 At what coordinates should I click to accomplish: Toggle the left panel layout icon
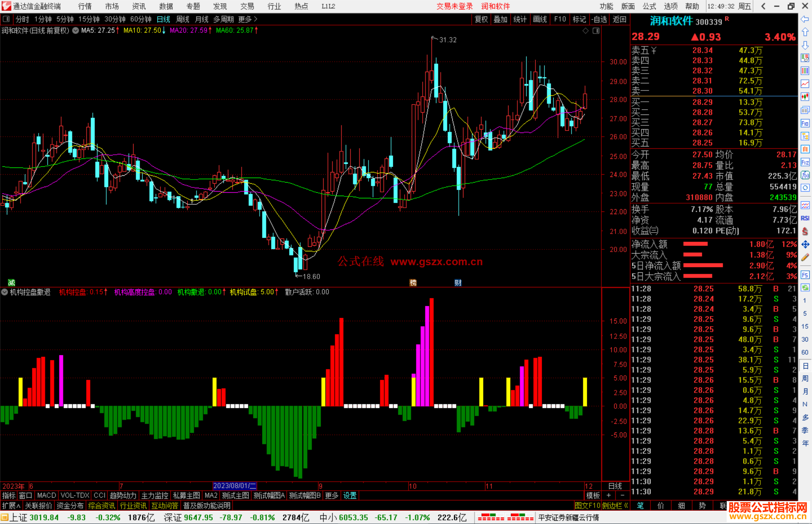[6, 19]
